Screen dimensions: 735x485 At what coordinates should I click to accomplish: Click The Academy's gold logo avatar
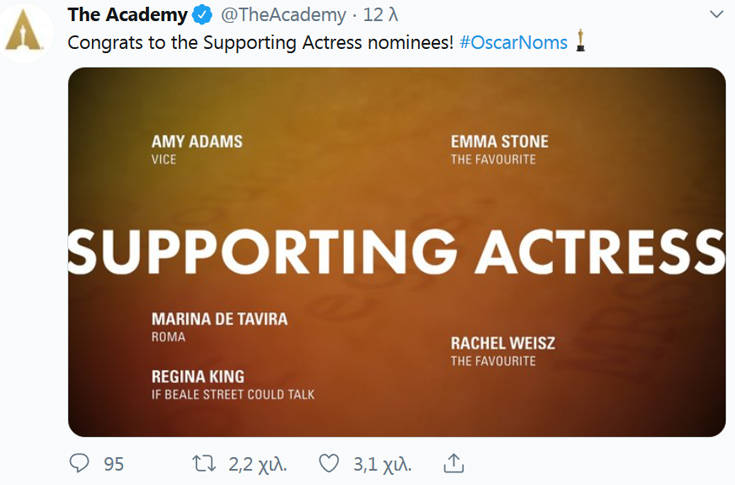23,30
